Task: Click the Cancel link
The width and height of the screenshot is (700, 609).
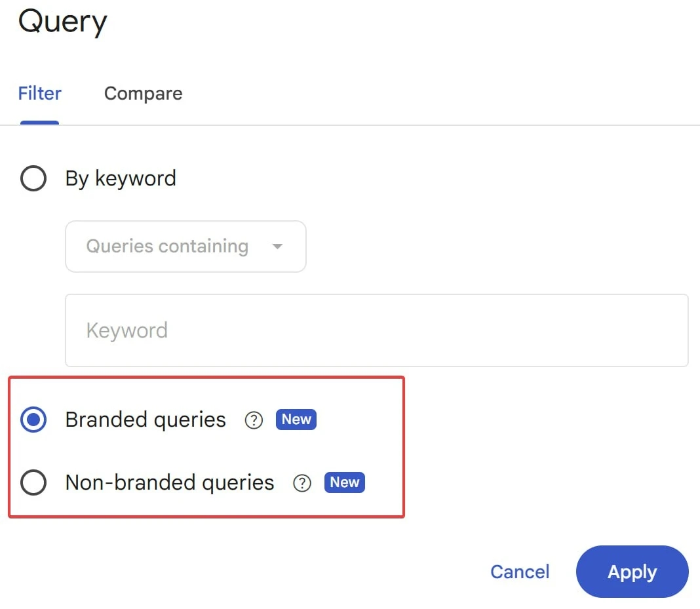Action: [x=520, y=572]
